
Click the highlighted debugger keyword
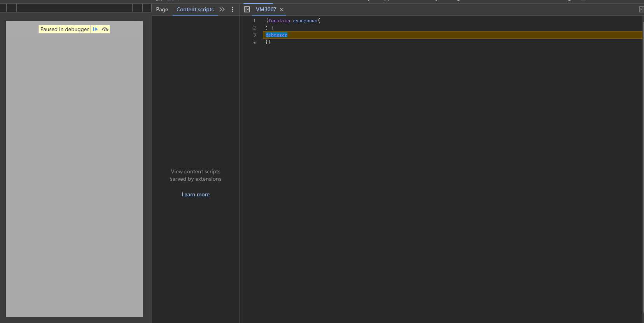(276, 35)
